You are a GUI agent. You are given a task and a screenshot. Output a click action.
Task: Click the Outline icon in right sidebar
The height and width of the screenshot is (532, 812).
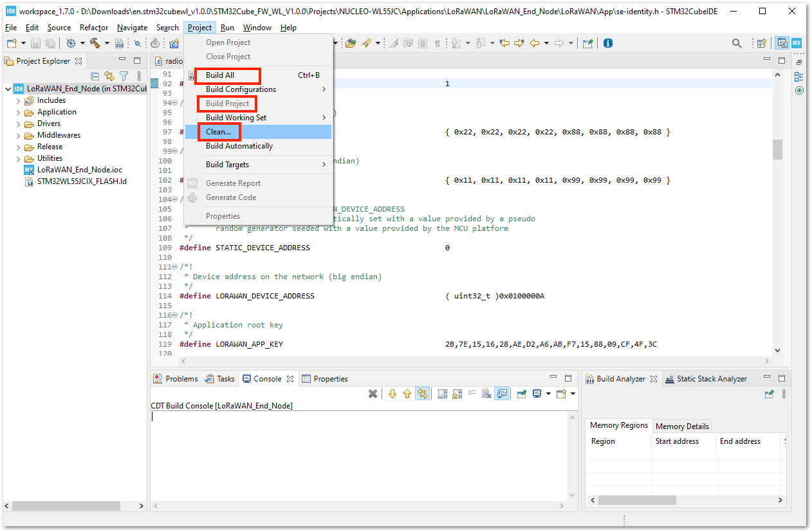[x=799, y=76]
